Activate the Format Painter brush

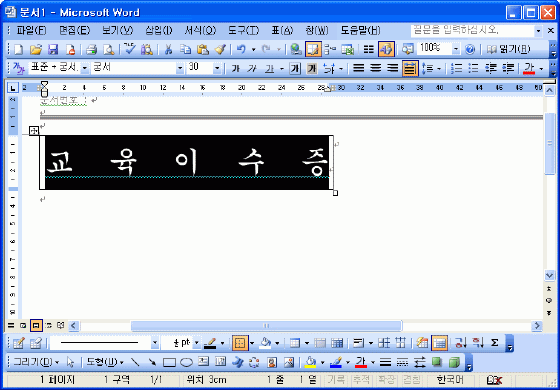[x=220, y=49]
